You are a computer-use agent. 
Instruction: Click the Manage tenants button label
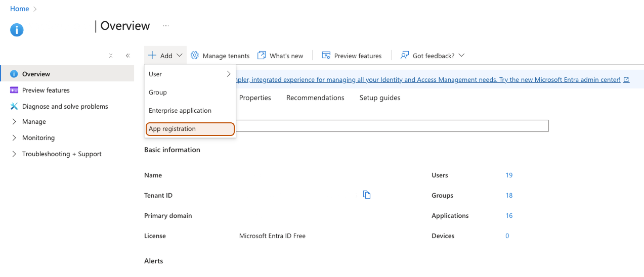226,56
